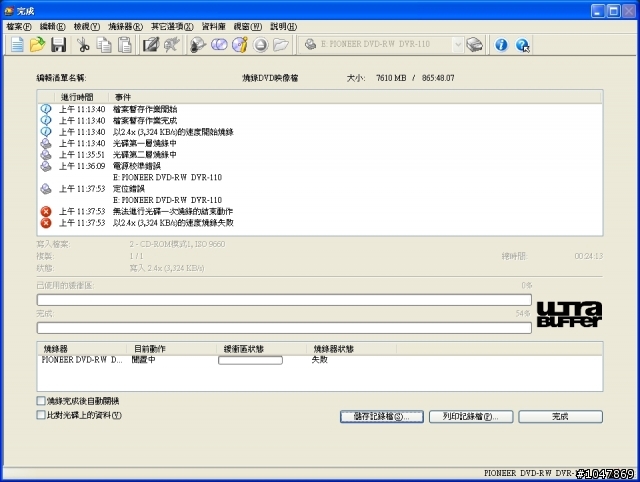
Task: Toggle 比對光碟上的資料 checkbox
Action: pyautogui.click(x=41, y=415)
